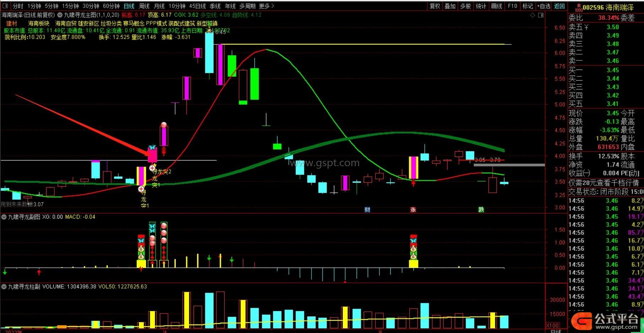
Task: Open main chart indicator dropdown arrow
Action: click(60, 15)
